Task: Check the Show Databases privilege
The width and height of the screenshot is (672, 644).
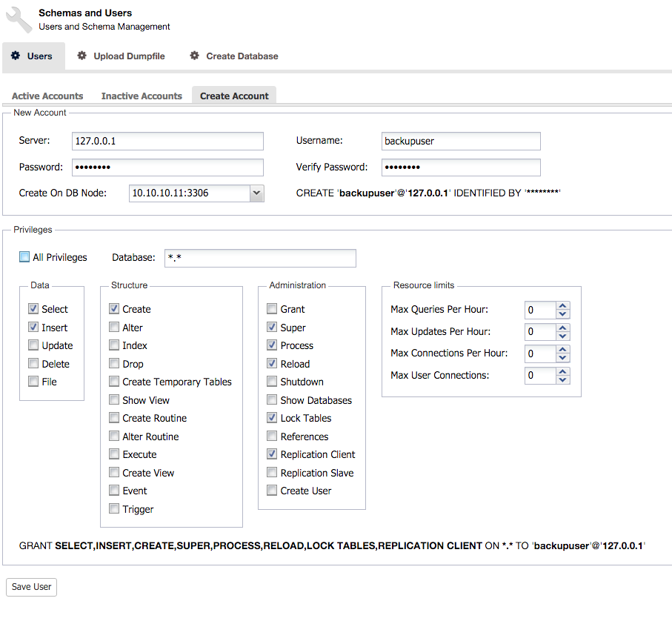Action: (272, 400)
